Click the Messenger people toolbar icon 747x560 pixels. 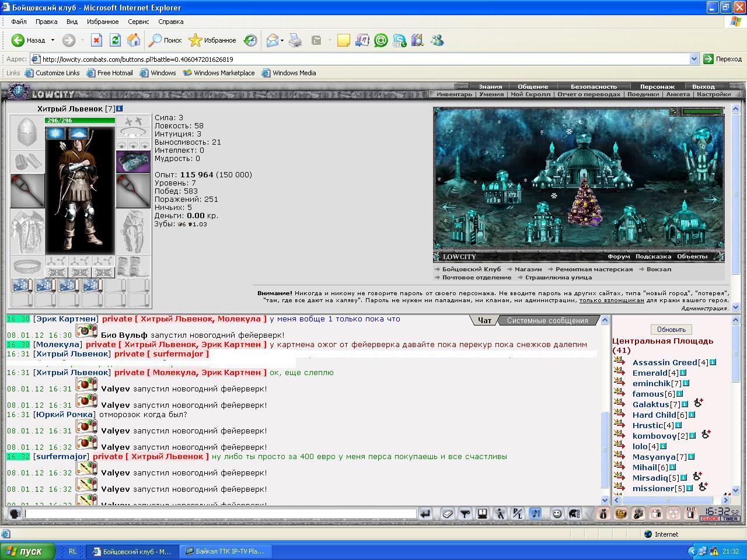coord(437,40)
